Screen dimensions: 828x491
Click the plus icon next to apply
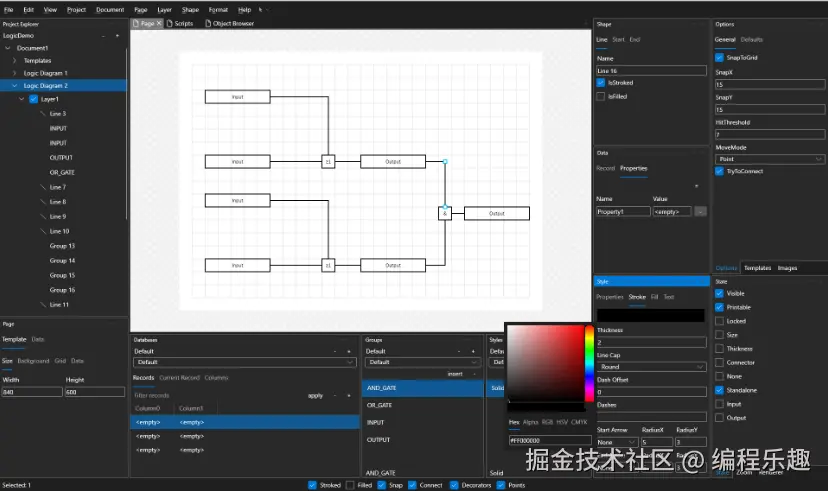(x=349, y=395)
